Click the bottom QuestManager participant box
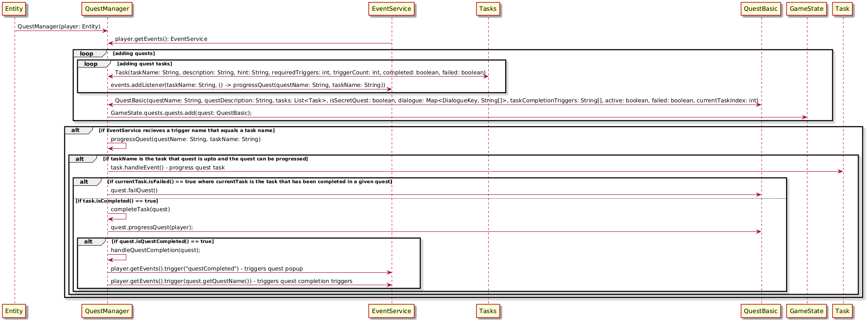The width and height of the screenshot is (868, 323). 107,311
